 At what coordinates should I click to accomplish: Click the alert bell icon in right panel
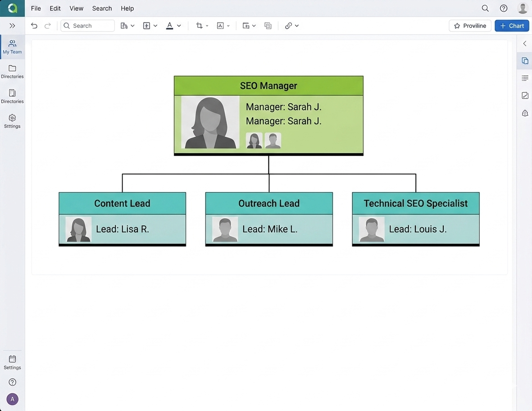(x=524, y=113)
